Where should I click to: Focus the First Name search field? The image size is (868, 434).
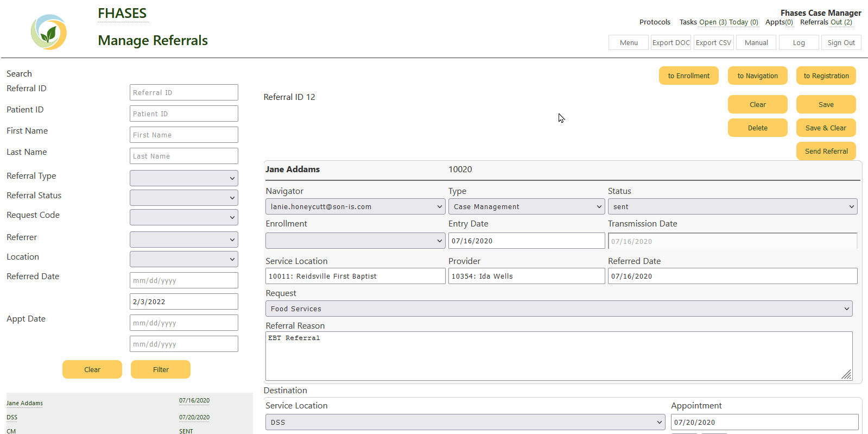(x=184, y=135)
